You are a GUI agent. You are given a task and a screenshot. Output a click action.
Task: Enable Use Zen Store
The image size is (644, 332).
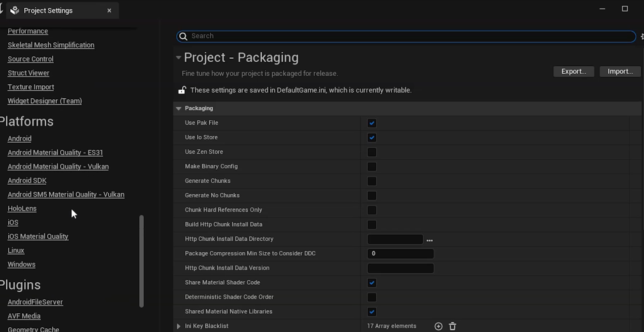372,152
